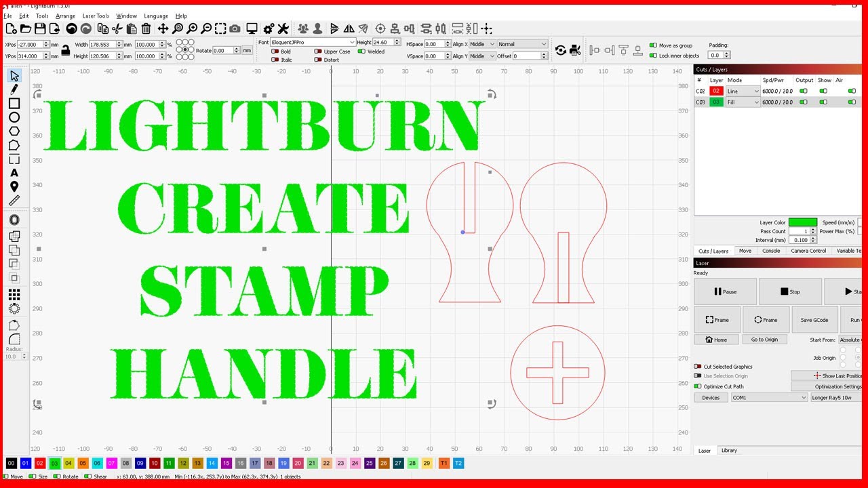
Task: Open camera capture icon
Action: (235, 28)
